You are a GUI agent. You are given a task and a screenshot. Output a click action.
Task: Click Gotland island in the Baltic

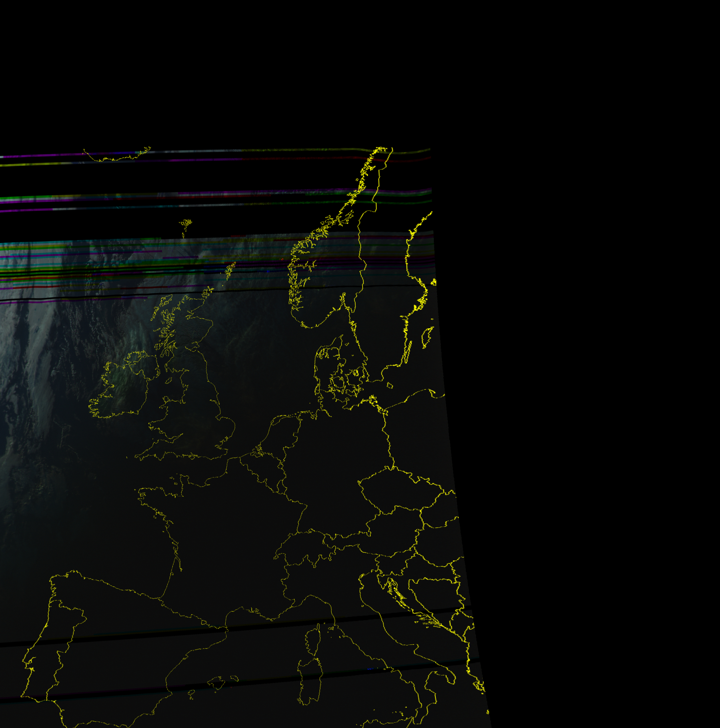[x=427, y=337]
